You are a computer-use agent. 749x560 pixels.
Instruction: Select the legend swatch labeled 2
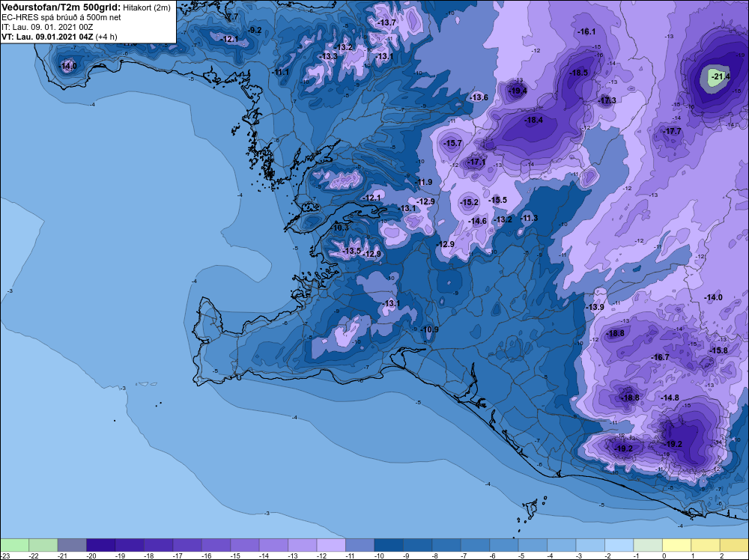[735, 545]
